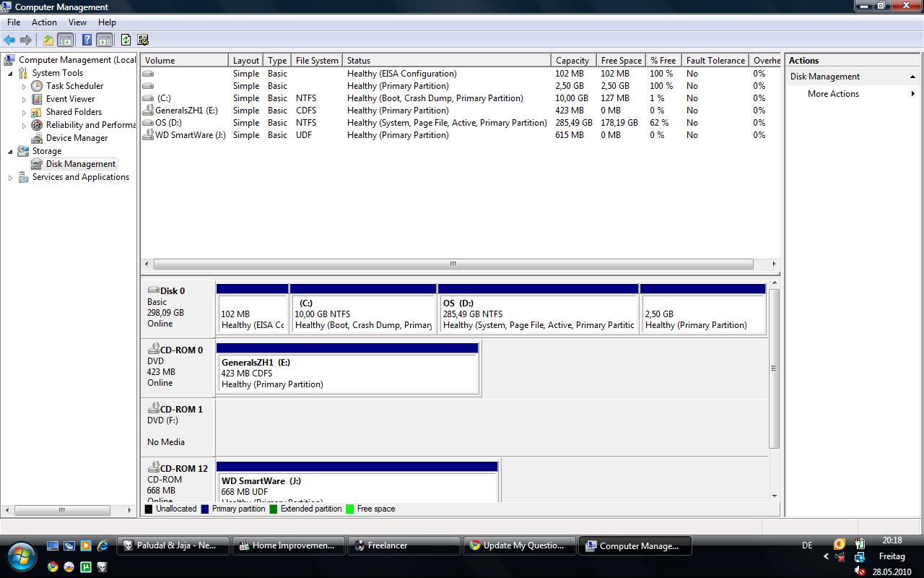Screen dimensions: 924x578
Task: Click the volume list horizontal scrollbar right arrow
Action: 774,264
